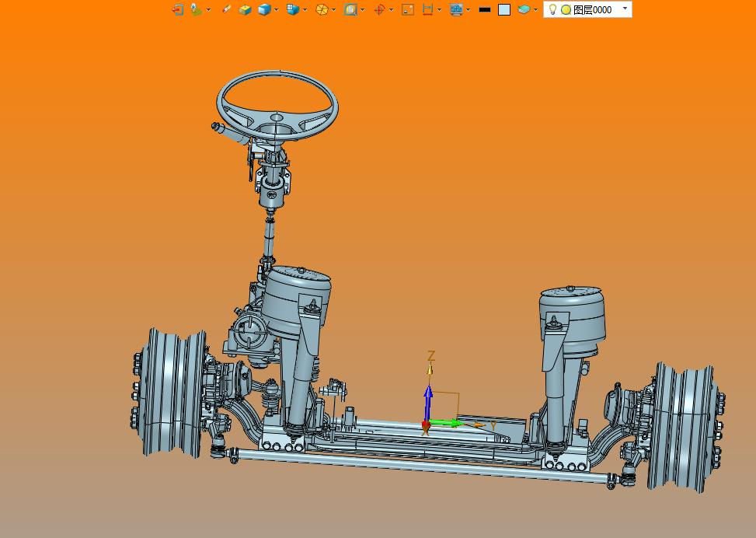Screen dimensions: 756x538
Task: Click the green Y axis arrow of the triad
Action: click(445, 423)
